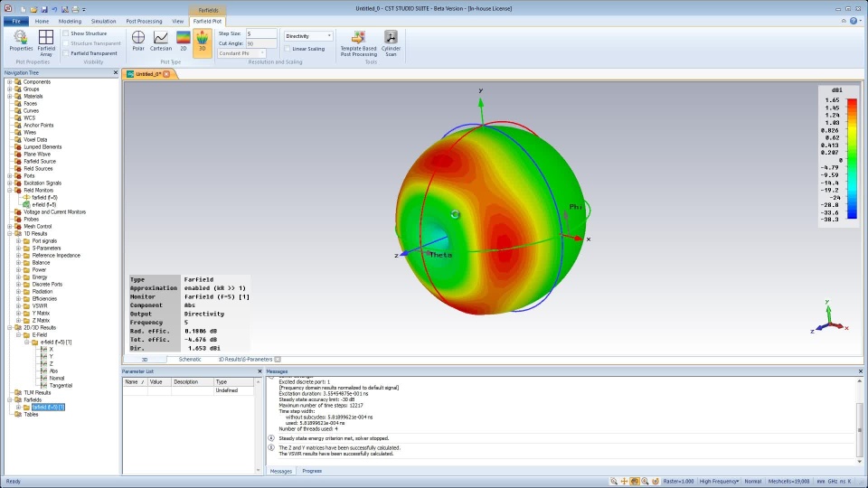This screenshot has width=868, height=488.
Task: Open the Directivity output dropdown
Action: (x=307, y=36)
